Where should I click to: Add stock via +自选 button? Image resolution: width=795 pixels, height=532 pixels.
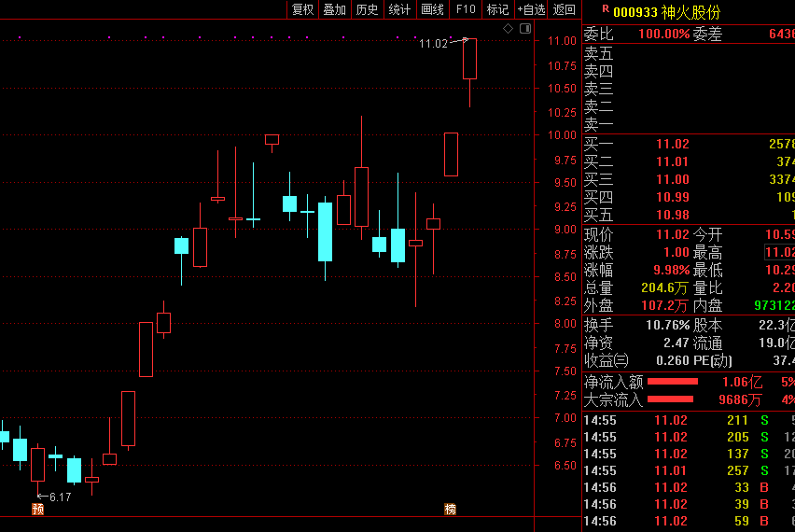coord(531,9)
